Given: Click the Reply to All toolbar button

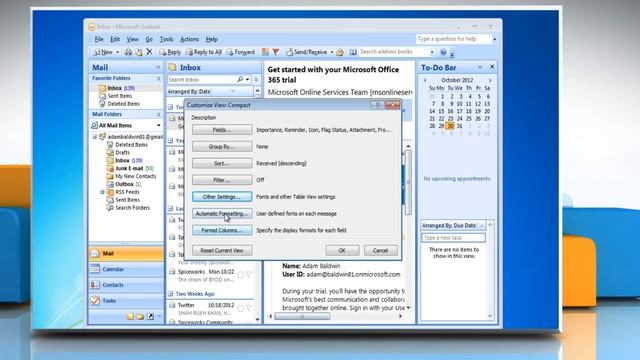Looking at the screenshot, I should coord(204,52).
